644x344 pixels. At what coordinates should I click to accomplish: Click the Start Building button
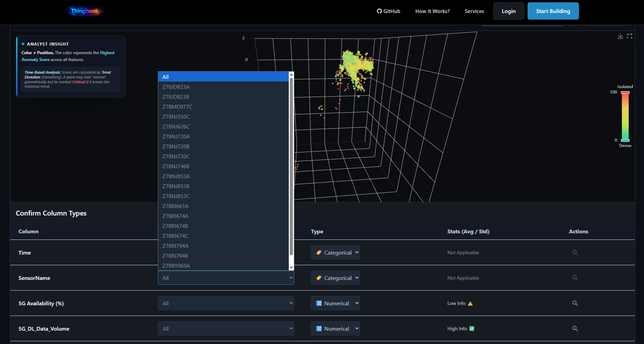[x=553, y=11]
